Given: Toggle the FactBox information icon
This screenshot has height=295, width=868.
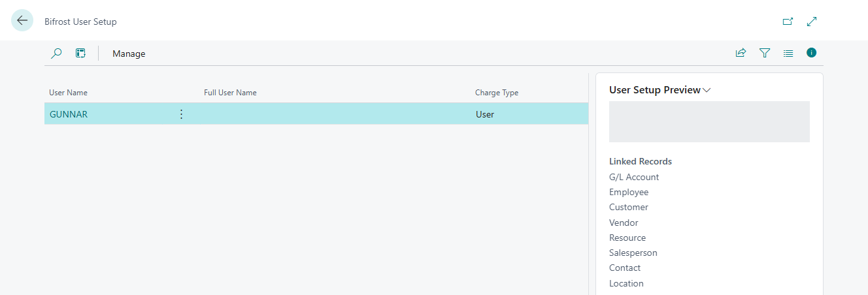Looking at the screenshot, I should click(x=811, y=53).
